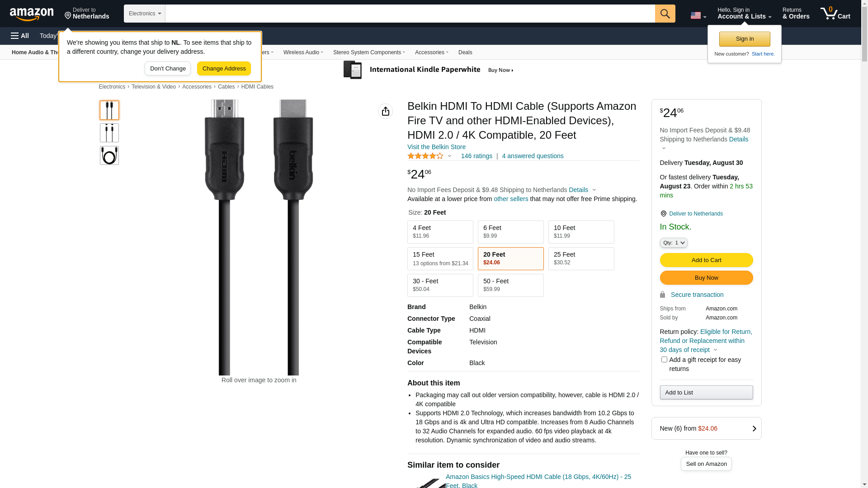Open the shopping cart icon
The width and height of the screenshot is (868, 488).
(835, 14)
